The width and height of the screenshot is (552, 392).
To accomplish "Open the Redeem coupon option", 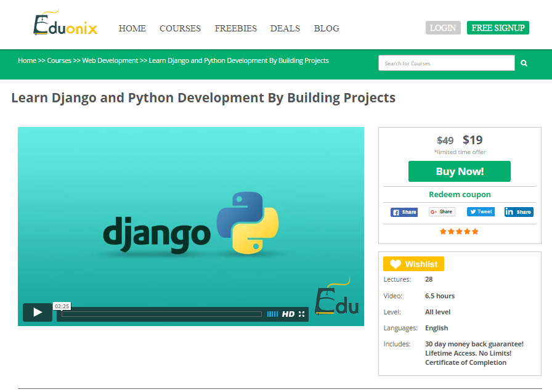I will point(460,194).
